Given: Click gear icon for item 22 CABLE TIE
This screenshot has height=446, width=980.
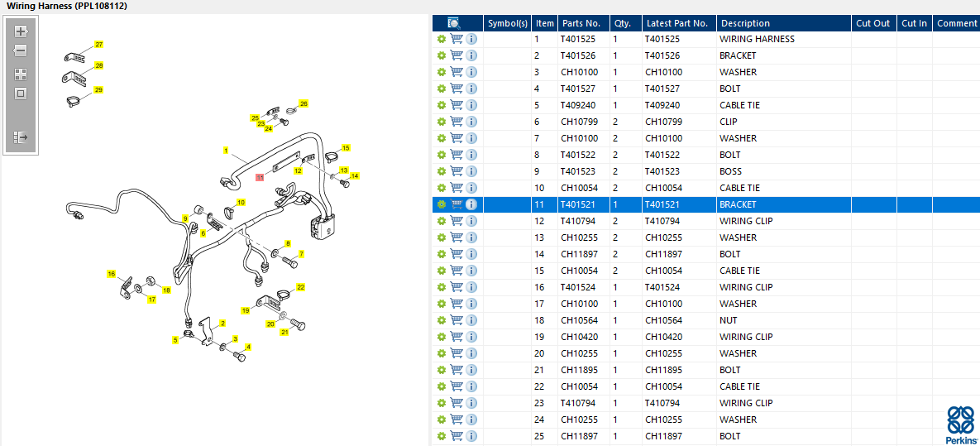Looking at the screenshot, I should point(442,386).
